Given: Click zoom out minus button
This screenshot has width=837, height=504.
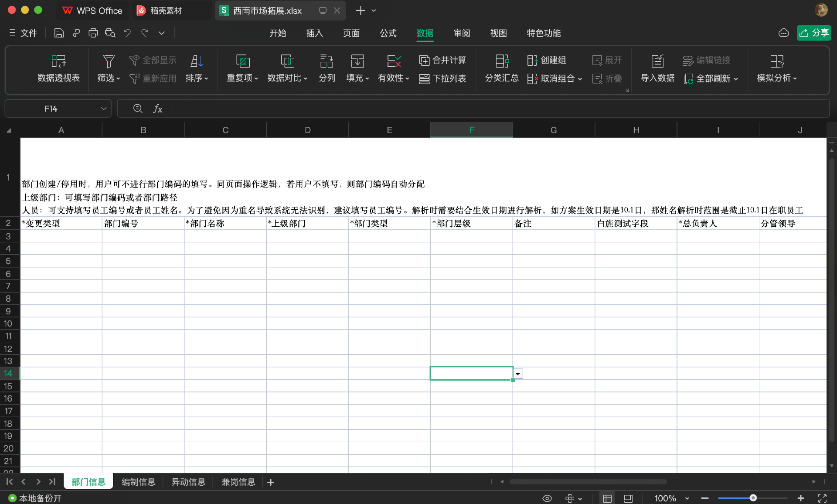Looking at the screenshot, I should point(705,498).
